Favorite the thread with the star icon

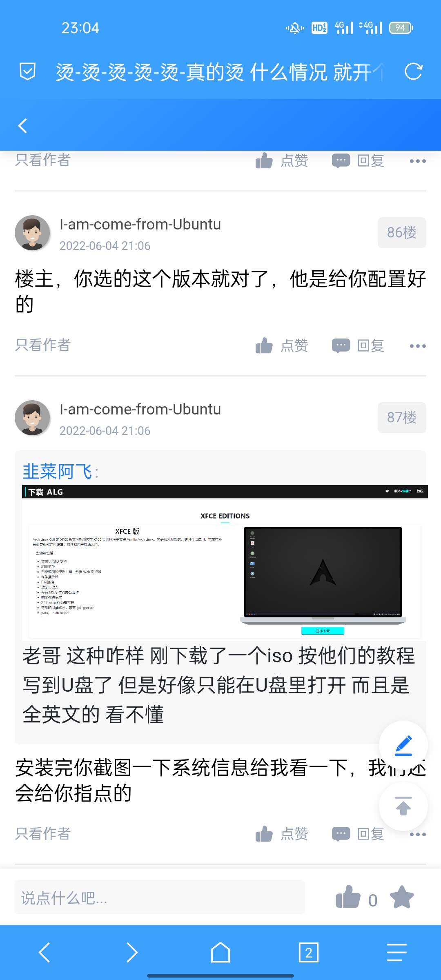coord(402,897)
